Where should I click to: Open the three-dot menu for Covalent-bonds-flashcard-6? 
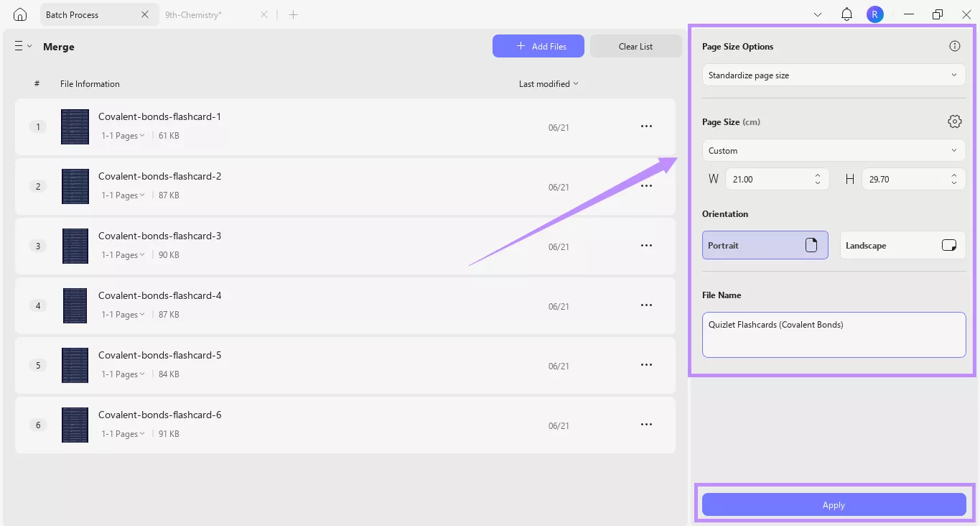(x=646, y=424)
